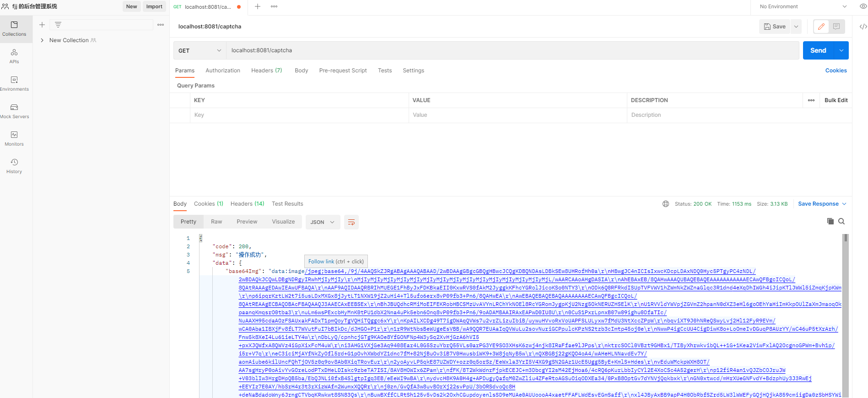This screenshot has height=398, width=868.
Task: Select the response Headers (14) tab
Action: coord(248,204)
